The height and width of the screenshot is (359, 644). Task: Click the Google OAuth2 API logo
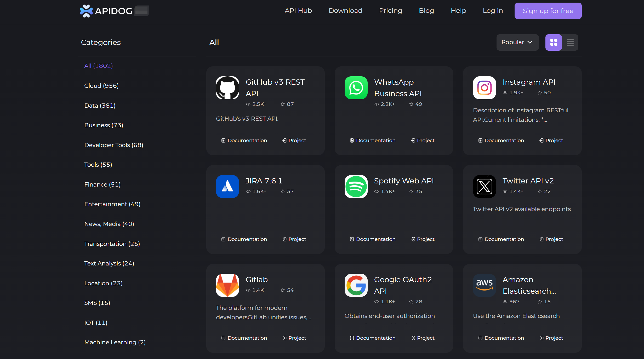pos(356,285)
